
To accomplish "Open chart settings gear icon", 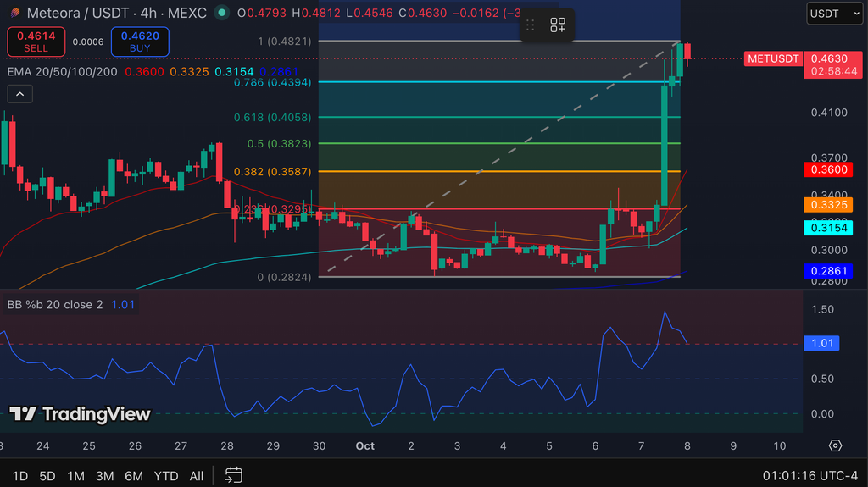I will coord(835,445).
